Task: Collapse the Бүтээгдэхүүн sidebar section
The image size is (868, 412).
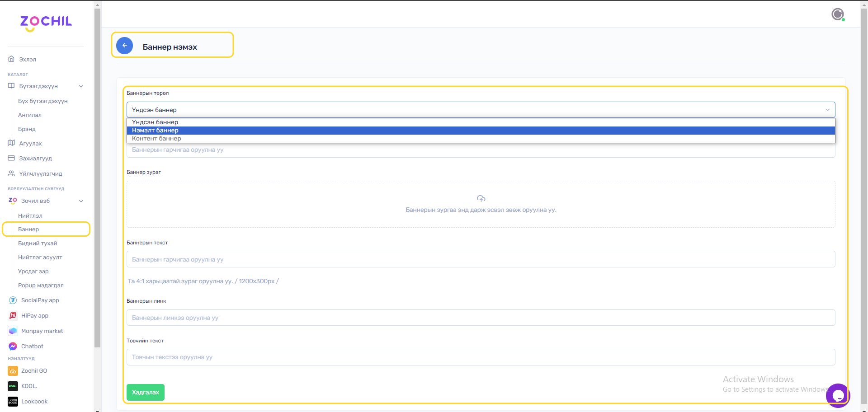Action: click(81, 86)
